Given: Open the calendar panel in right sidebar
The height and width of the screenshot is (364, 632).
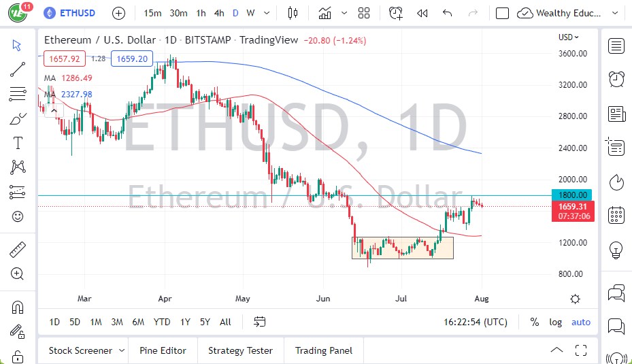Looking at the screenshot, I should click(x=616, y=215).
